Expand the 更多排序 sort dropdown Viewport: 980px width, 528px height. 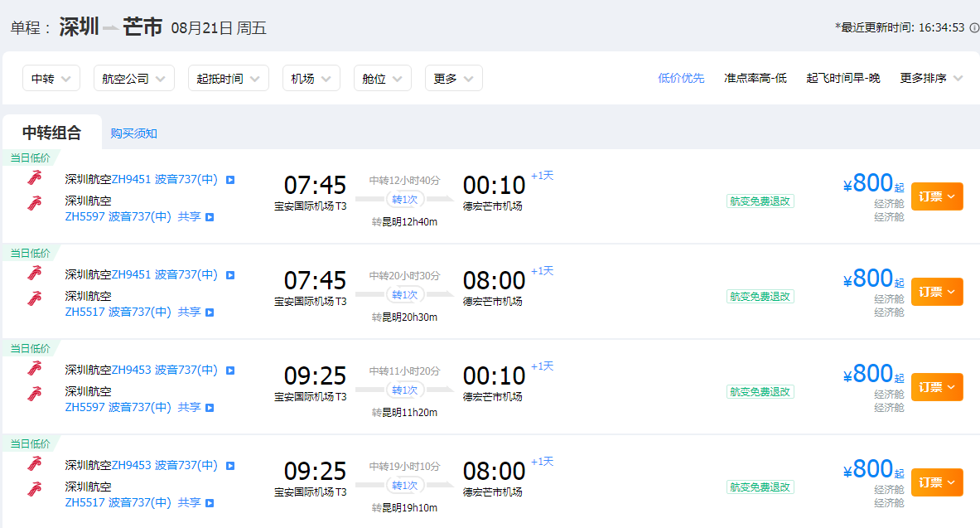(931, 78)
